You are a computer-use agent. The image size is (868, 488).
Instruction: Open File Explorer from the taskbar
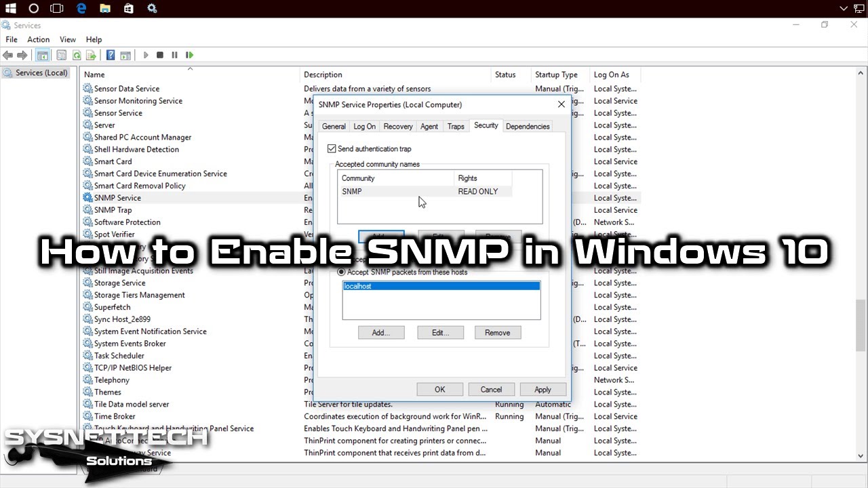[x=105, y=8]
